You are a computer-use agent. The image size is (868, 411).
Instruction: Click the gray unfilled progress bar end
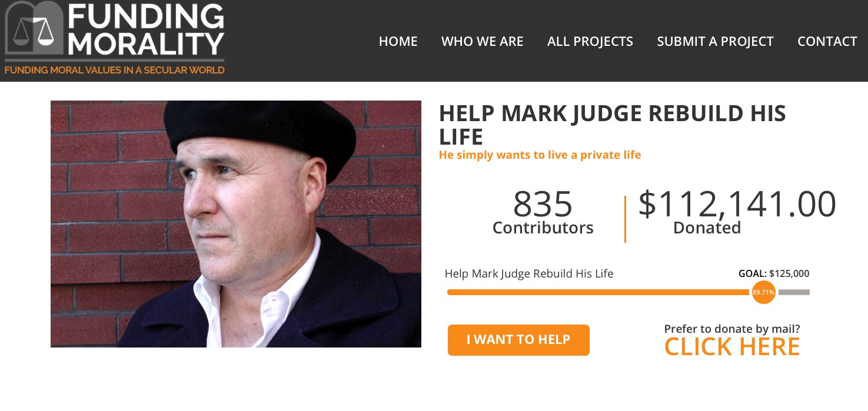(x=793, y=292)
